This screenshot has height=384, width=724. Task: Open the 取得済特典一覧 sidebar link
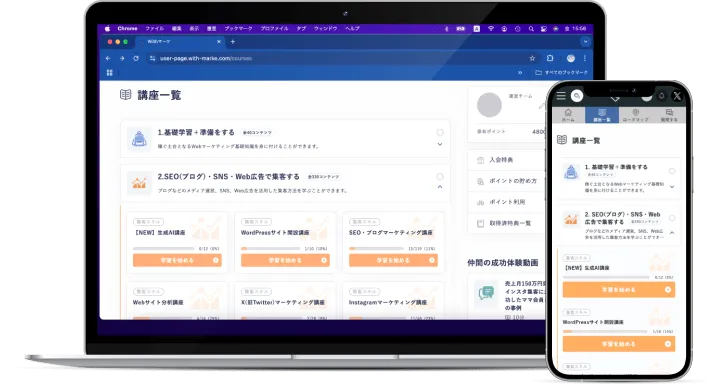(510, 223)
